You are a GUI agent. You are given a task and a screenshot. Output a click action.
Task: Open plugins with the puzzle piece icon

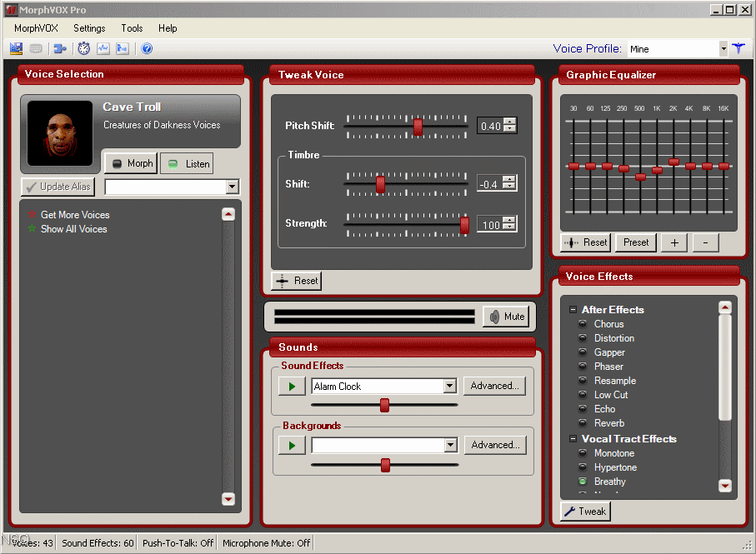coord(58,48)
